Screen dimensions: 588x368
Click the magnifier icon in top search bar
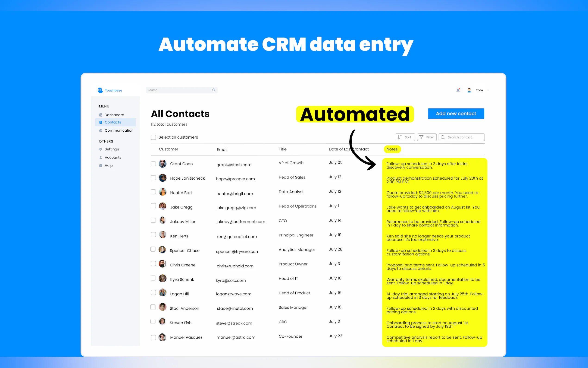pyautogui.click(x=214, y=90)
